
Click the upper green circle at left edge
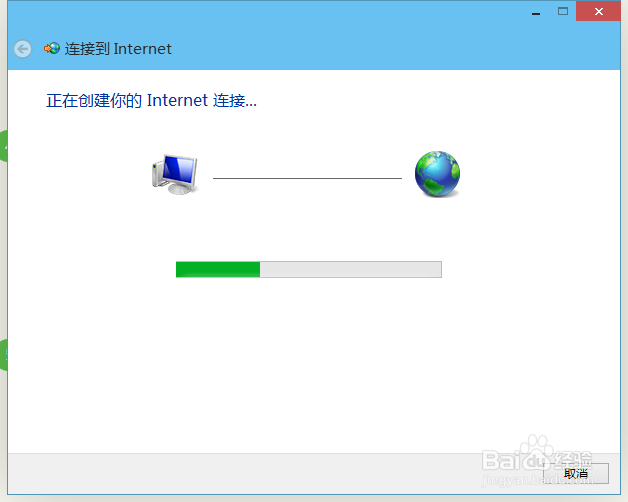click(x=3, y=146)
